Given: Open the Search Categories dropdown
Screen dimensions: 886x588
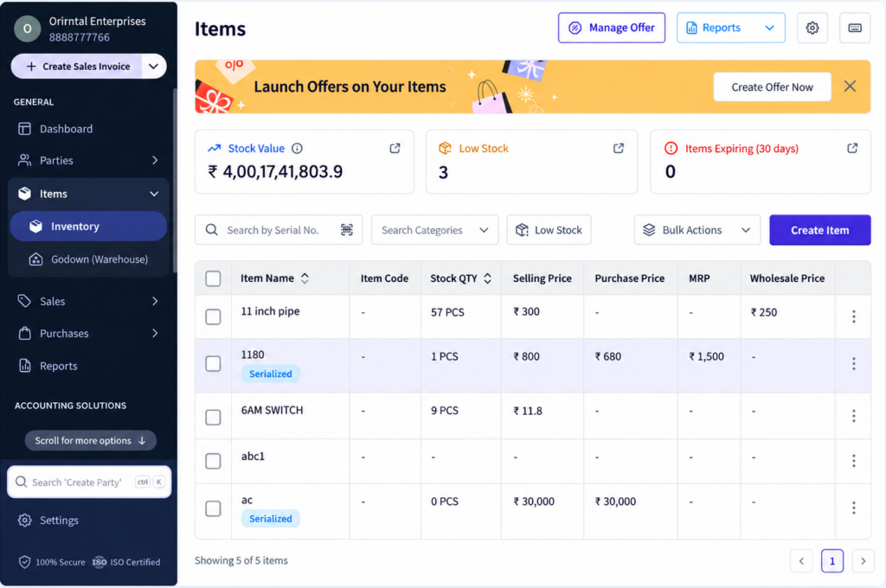Looking at the screenshot, I should [434, 230].
